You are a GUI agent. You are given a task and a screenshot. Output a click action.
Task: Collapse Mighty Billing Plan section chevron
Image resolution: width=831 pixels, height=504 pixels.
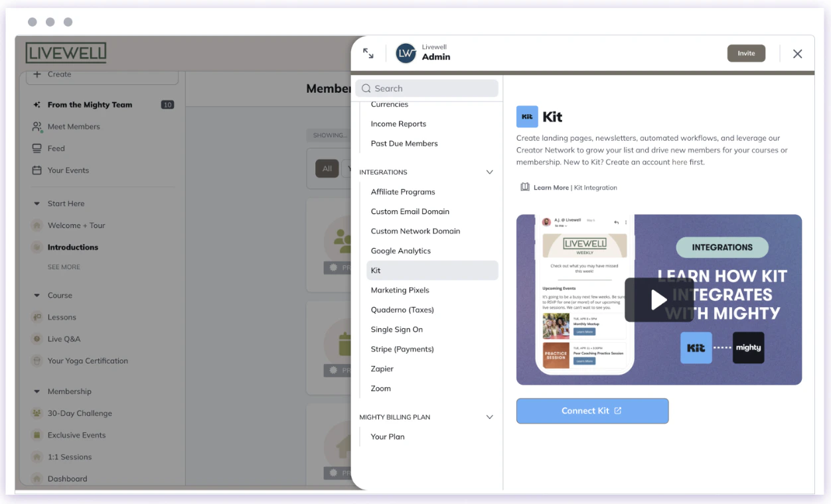[490, 417]
